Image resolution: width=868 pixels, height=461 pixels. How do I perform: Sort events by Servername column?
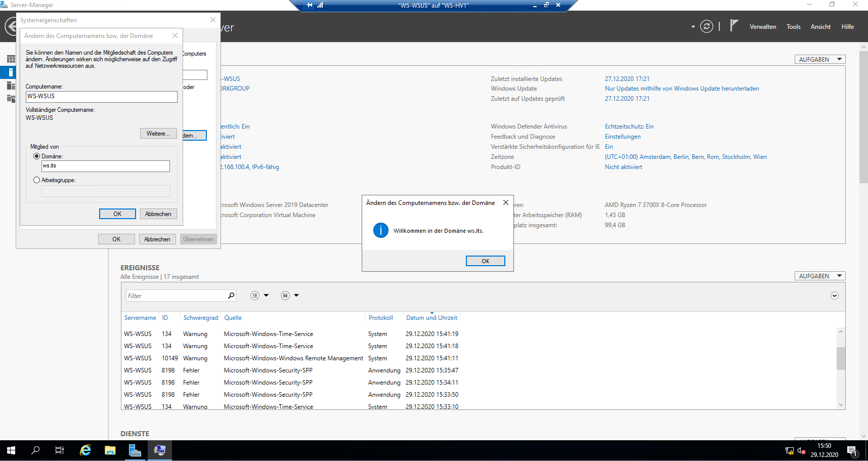click(x=140, y=318)
